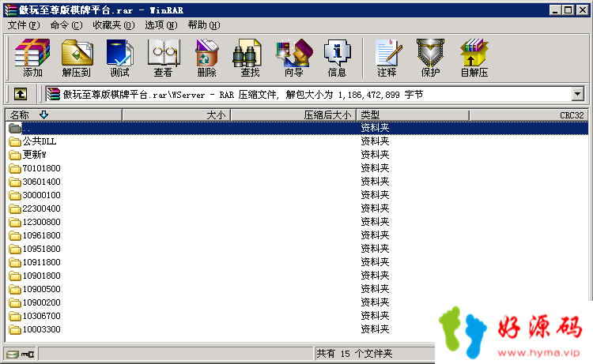The width and height of the screenshot is (593, 364).
Task: Click the SFX (自解压) icon
Action: [474, 58]
